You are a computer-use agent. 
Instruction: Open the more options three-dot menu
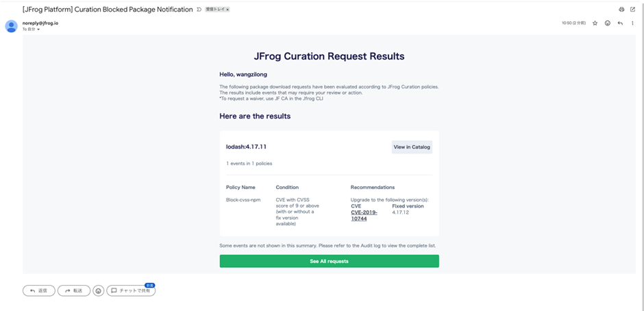pyautogui.click(x=632, y=23)
